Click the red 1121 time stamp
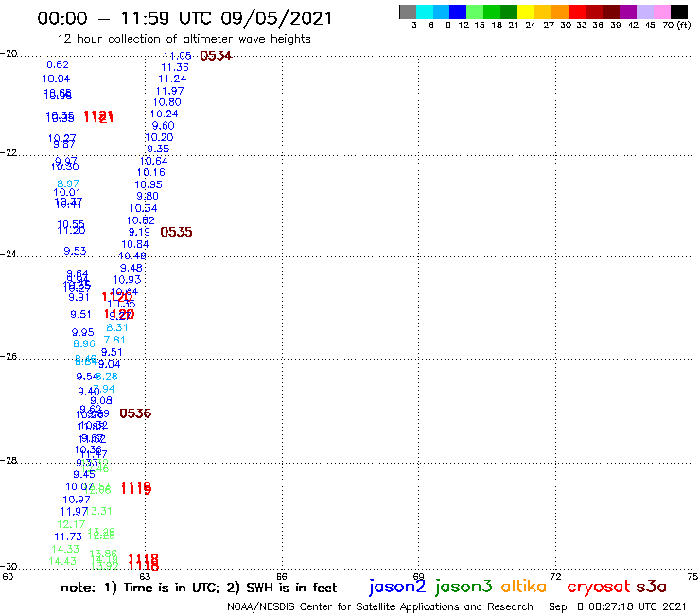 click(x=98, y=117)
